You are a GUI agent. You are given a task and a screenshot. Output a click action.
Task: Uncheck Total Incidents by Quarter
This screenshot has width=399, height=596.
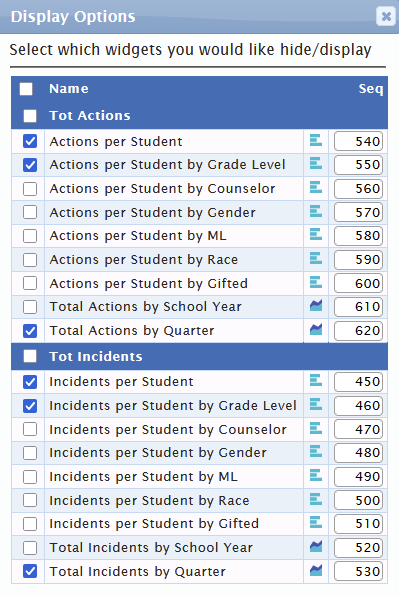tap(30, 571)
